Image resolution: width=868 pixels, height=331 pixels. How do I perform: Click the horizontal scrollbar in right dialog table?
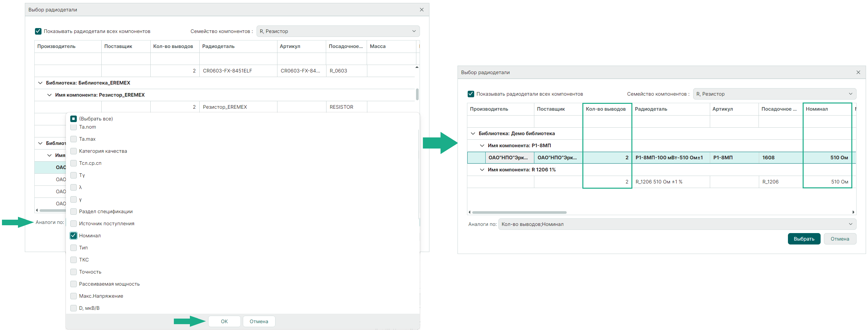click(519, 213)
